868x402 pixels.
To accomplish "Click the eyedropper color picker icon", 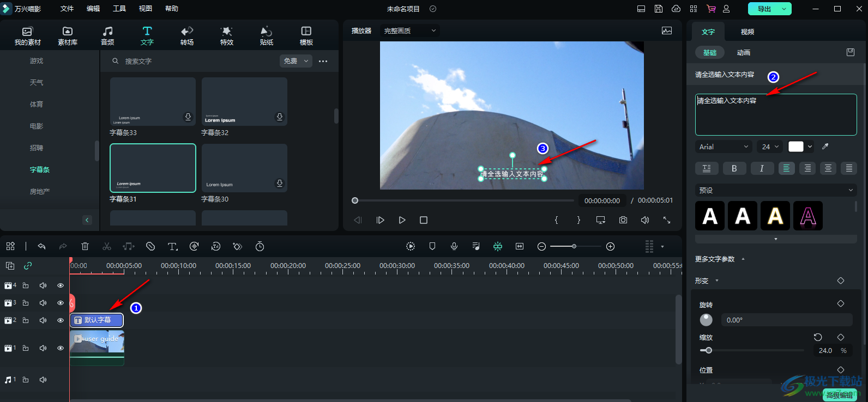I will point(825,147).
